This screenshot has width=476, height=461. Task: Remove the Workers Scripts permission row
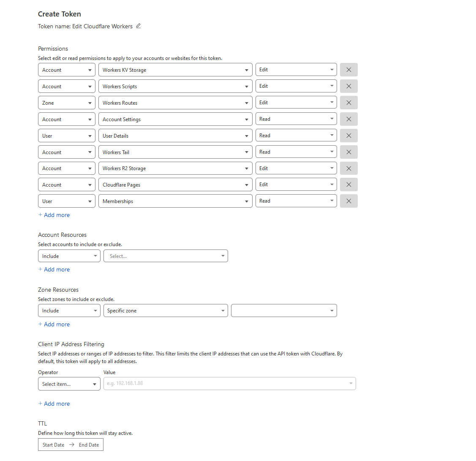tap(349, 86)
